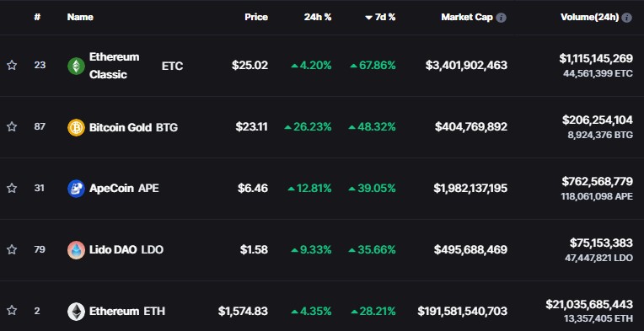Sort the table by the 7d % column
This screenshot has height=331, width=644.
[x=380, y=17]
